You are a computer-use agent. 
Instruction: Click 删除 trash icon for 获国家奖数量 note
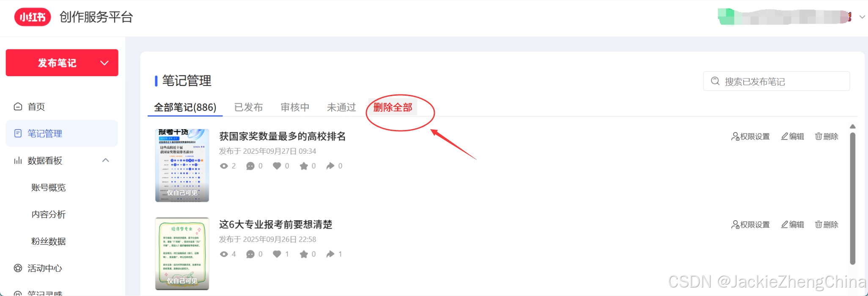pyautogui.click(x=819, y=136)
